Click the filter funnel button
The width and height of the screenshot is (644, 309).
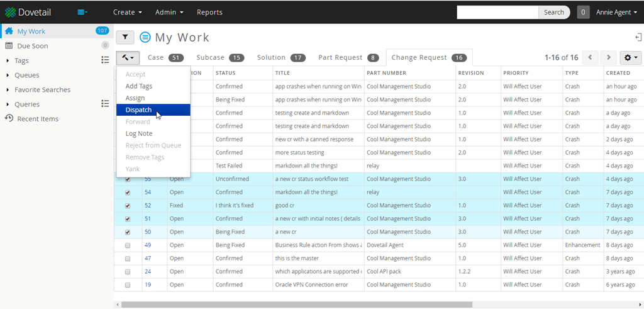[125, 37]
